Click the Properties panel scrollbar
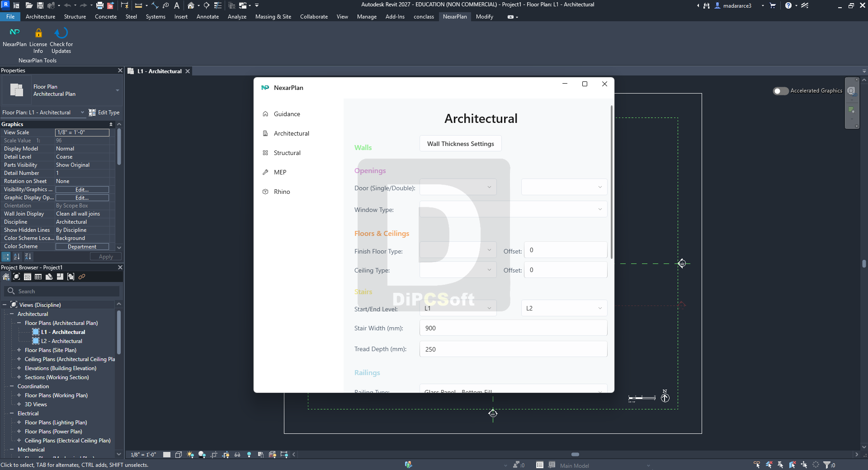This screenshot has height=470, width=868. tap(119, 146)
